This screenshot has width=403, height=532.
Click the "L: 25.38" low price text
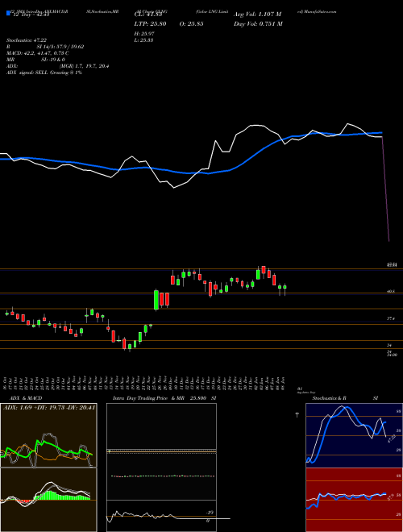click(143, 40)
